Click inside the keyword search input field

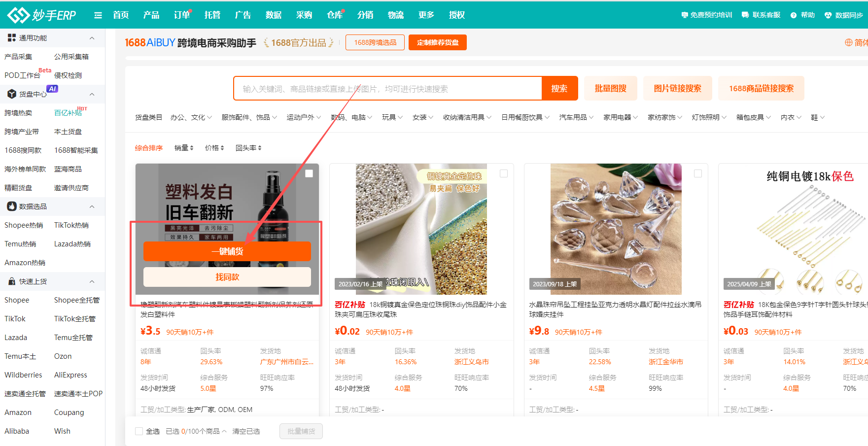pos(384,88)
